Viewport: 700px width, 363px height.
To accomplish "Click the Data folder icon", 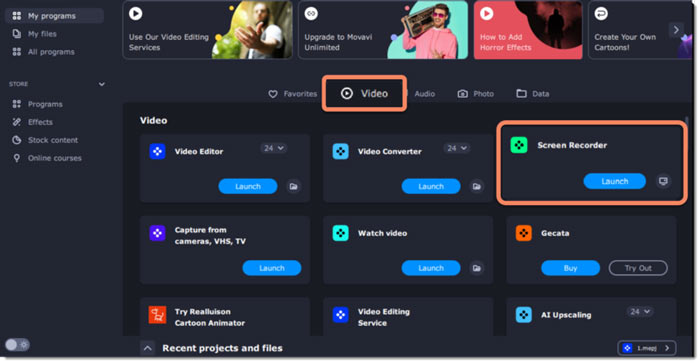I will pyautogui.click(x=521, y=93).
